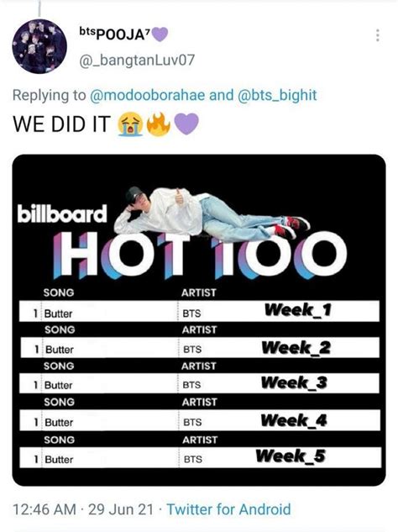Click the @_bangtanLuv07 handle

137,61
